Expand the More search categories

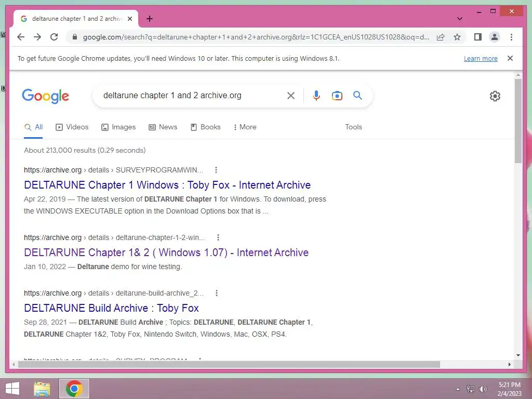tap(245, 127)
